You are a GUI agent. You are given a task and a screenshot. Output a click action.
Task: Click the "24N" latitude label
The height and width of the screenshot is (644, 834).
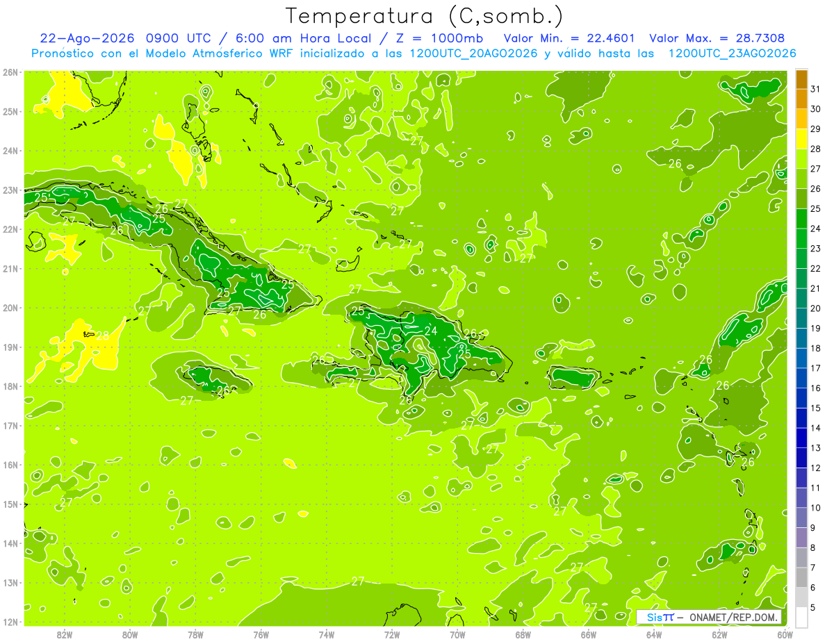pyautogui.click(x=10, y=151)
